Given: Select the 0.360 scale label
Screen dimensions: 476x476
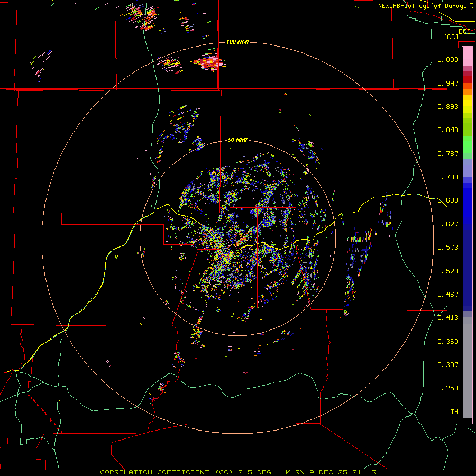Looking at the screenshot, I should point(448,342).
